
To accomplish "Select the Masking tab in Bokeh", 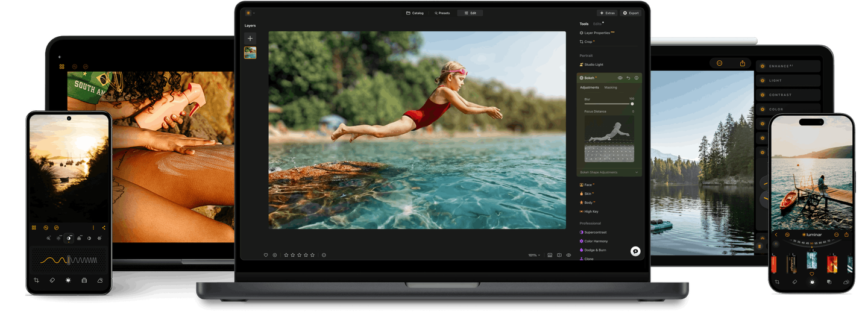I will (611, 87).
